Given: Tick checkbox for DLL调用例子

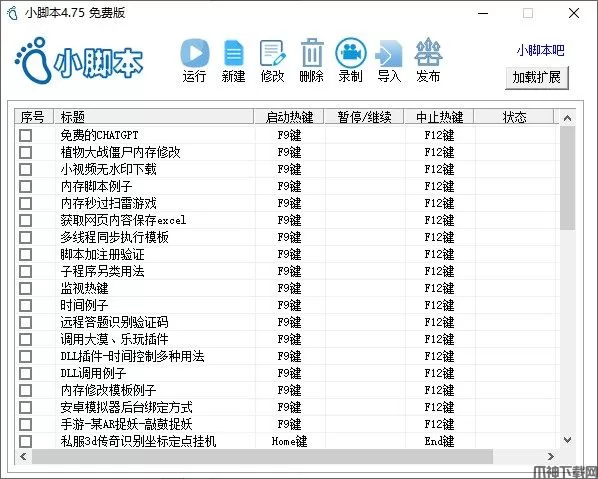Looking at the screenshot, I should pos(26,373).
